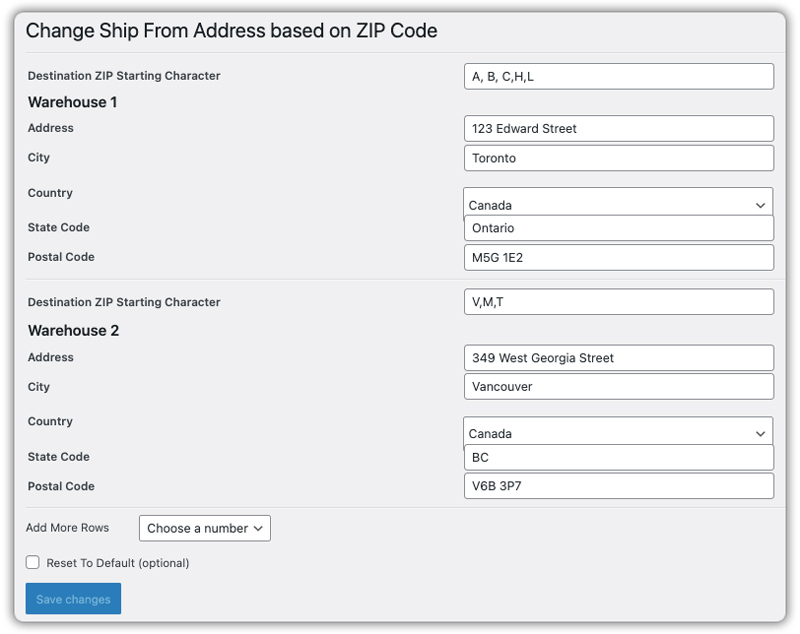Open the Warehouse 1 Country dropdown

pos(617,203)
